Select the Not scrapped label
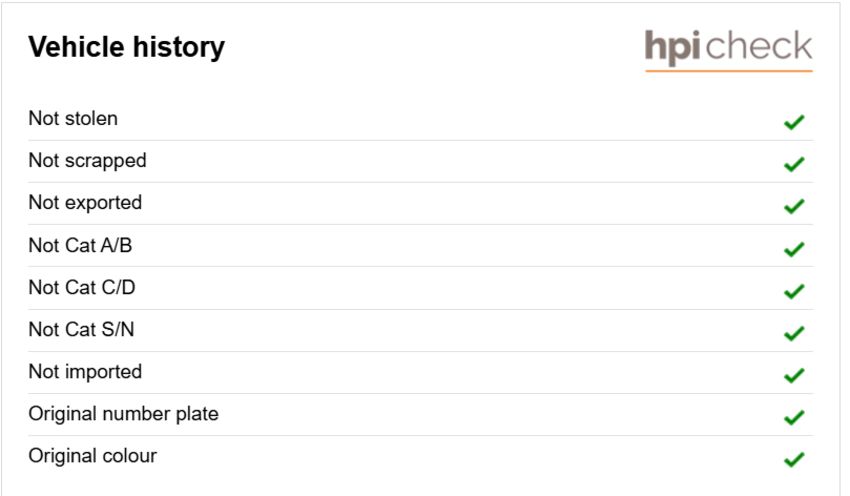 (x=87, y=161)
